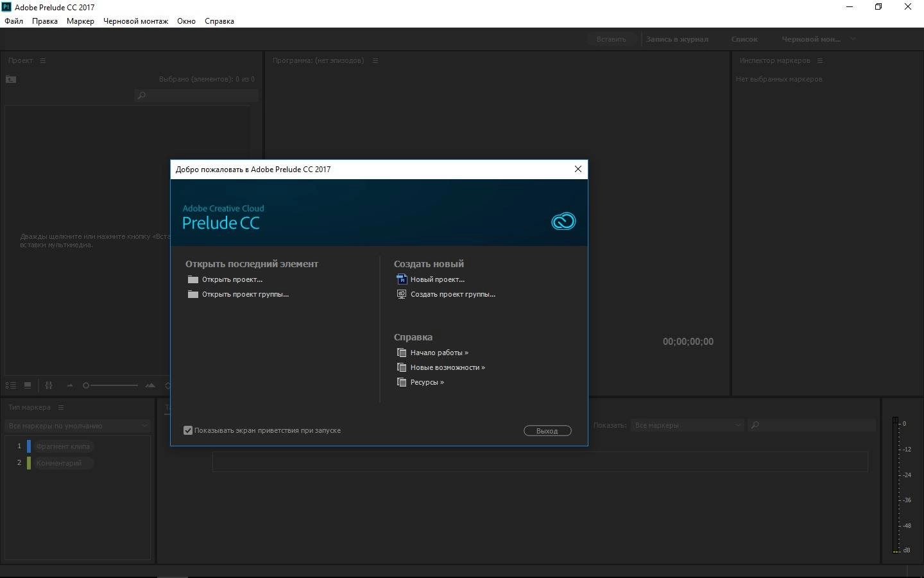Click the thumbnail size slider in Project panel
The image size is (924, 578).
point(110,385)
